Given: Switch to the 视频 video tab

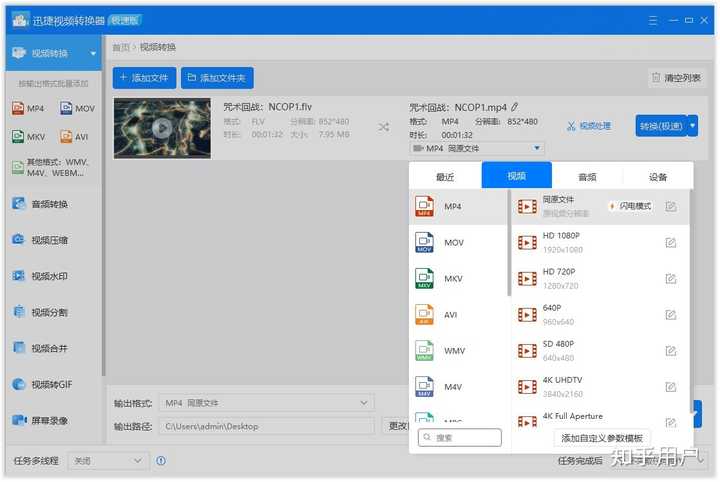Looking at the screenshot, I should click(x=517, y=175).
